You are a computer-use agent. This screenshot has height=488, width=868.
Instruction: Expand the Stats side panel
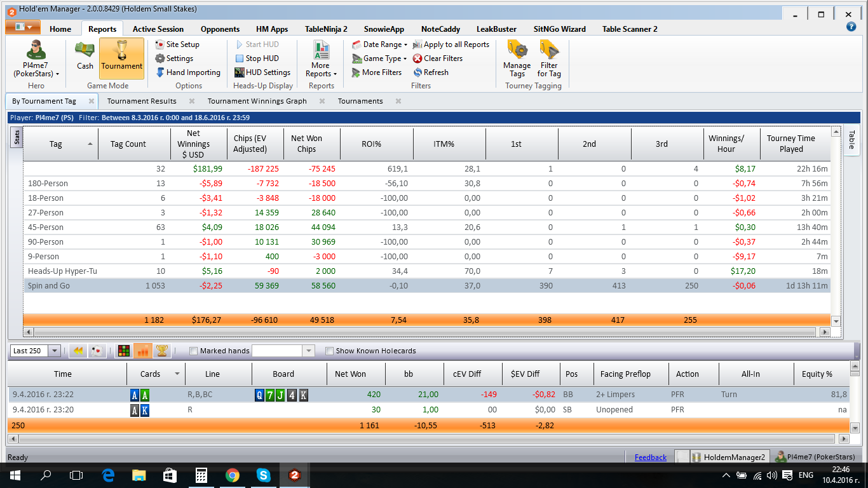pyautogui.click(x=17, y=137)
